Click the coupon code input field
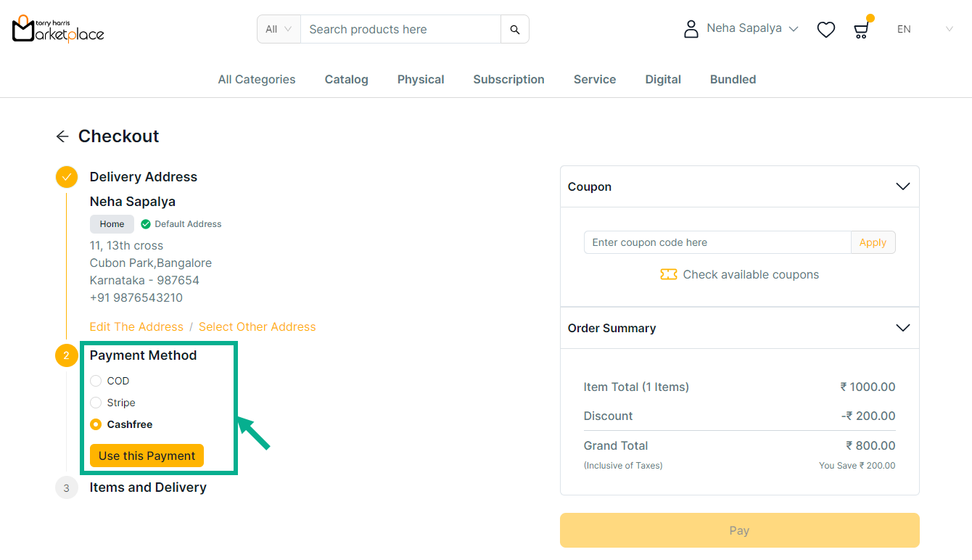This screenshot has width=972, height=560. (x=717, y=243)
